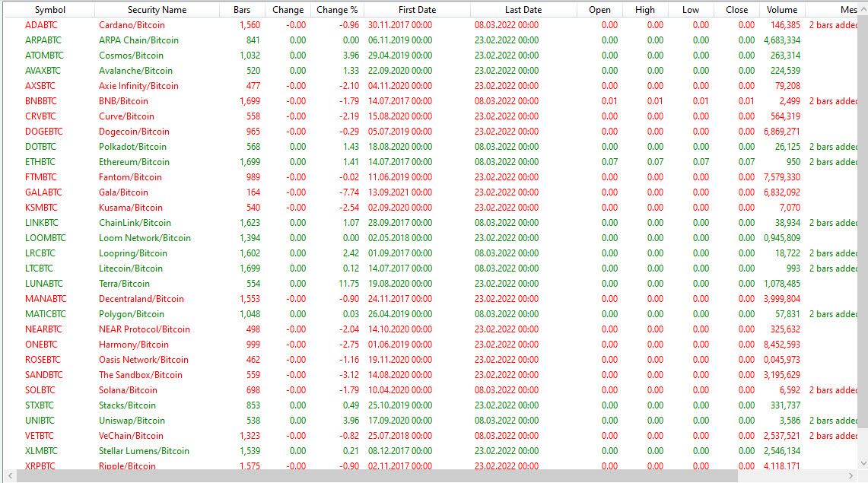Select the AVAXBTC symbol
This screenshot has height=483, width=868.
[43, 71]
